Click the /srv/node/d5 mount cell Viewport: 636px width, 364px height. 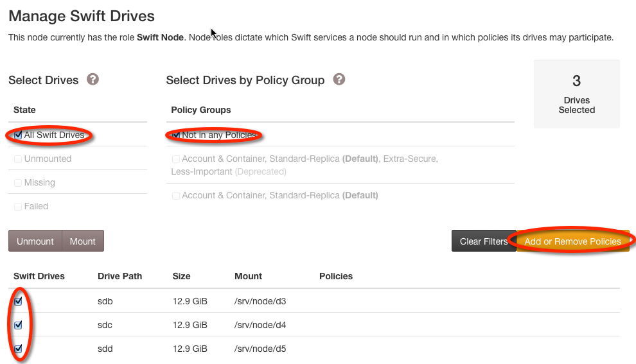click(x=260, y=349)
